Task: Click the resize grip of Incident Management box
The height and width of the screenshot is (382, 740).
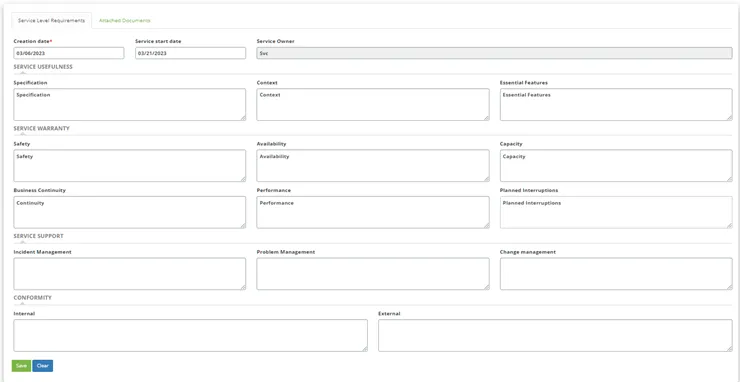Action: pos(243,287)
